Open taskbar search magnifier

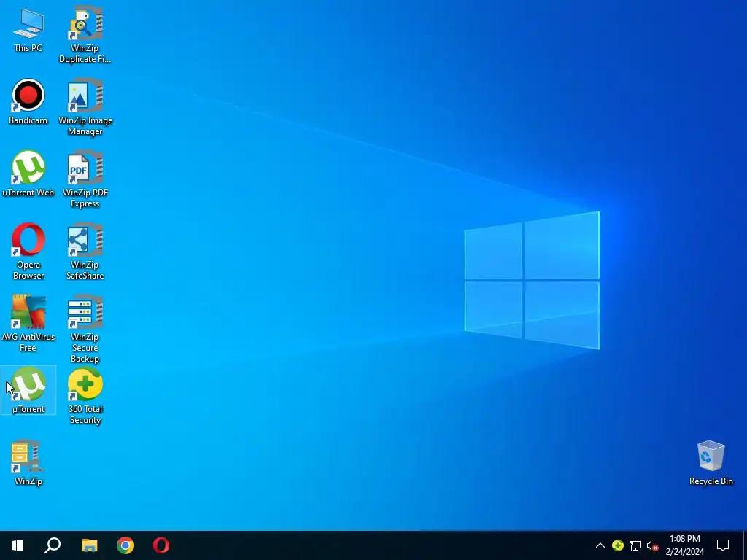(x=53, y=545)
